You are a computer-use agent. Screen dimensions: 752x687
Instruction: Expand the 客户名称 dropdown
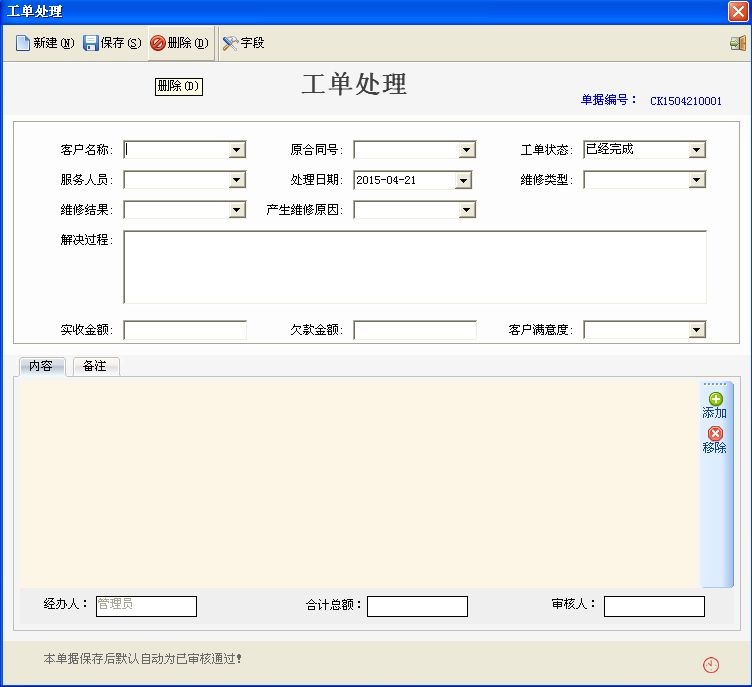tap(236, 150)
